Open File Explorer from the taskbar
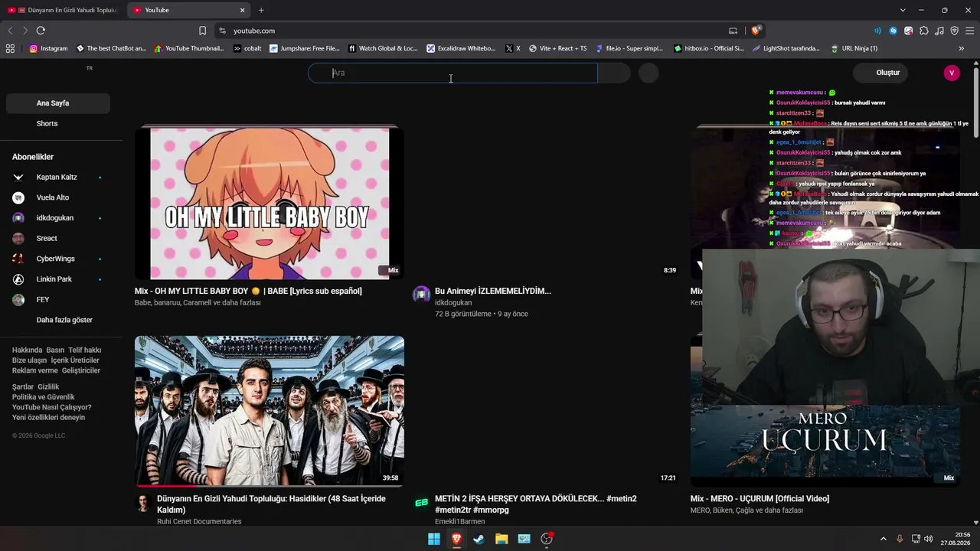Viewport: 980px width, 551px height. pos(501,539)
